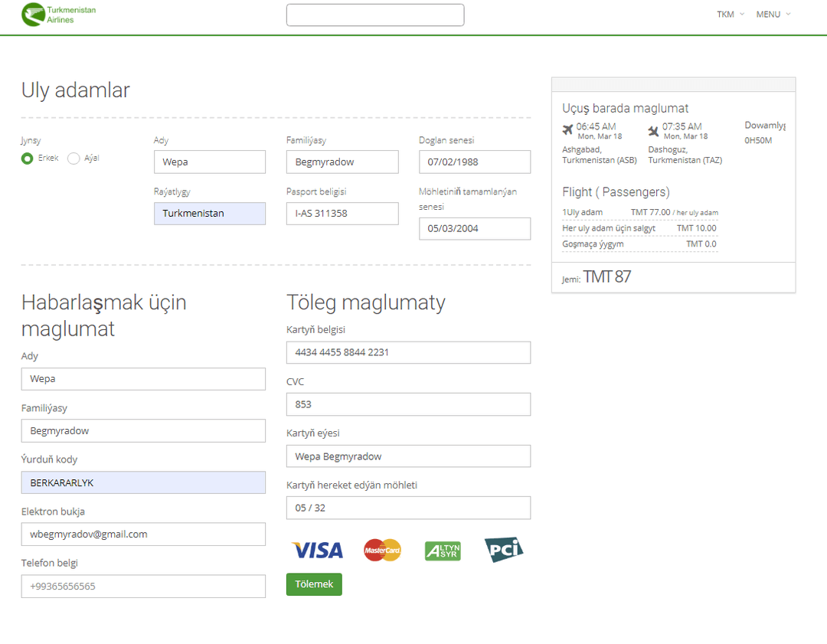The width and height of the screenshot is (827, 644).
Task: Click the PCI compliance icon
Action: (503, 550)
